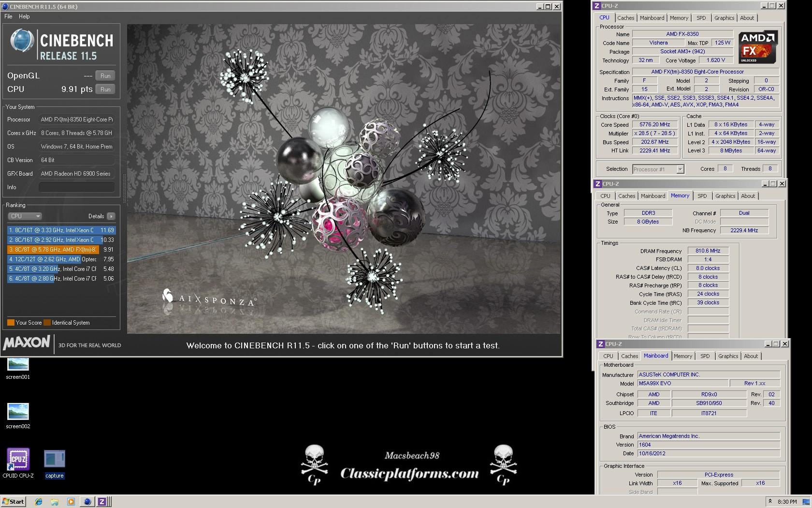Open the Help menu in Cinebench
812x508 pixels.
pos(24,16)
